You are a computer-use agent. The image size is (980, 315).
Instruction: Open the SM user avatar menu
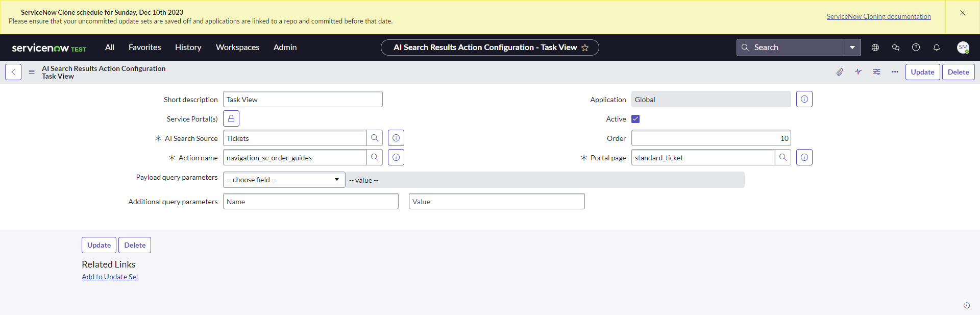963,47
